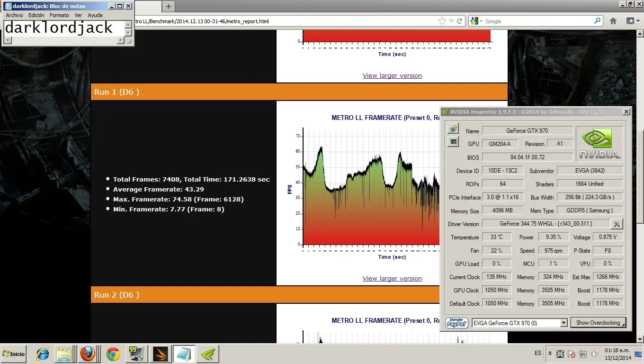Open Ver menu in Notepad
644x364 pixels.
point(78,15)
